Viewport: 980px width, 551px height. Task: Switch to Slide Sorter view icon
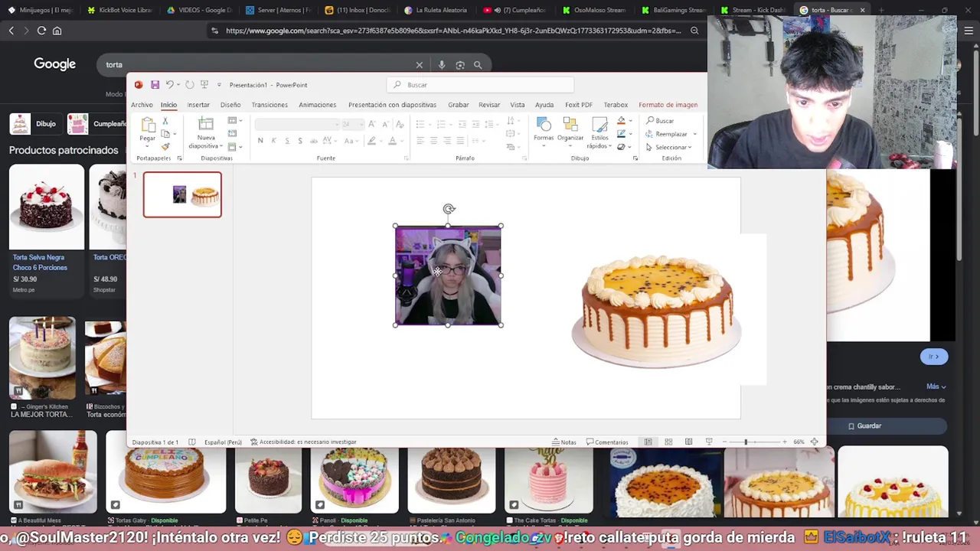click(668, 442)
